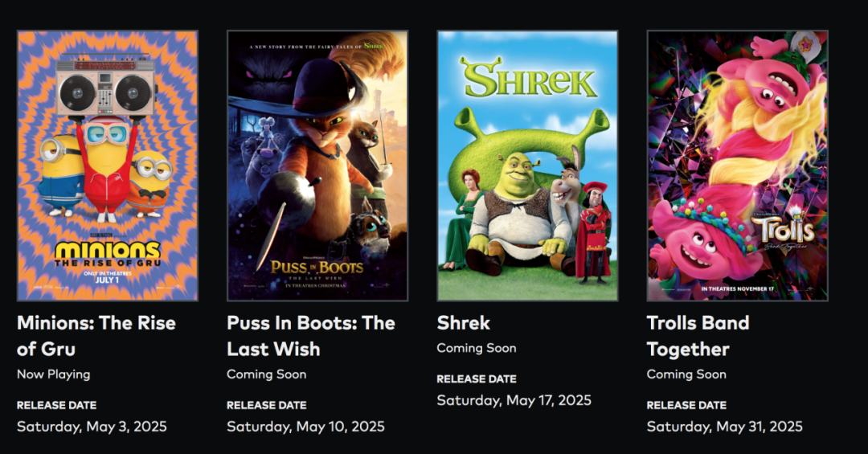Click the Now Playing status under Minions
The height and width of the screenshot is (454, 868).
click(x=54, y=374)
